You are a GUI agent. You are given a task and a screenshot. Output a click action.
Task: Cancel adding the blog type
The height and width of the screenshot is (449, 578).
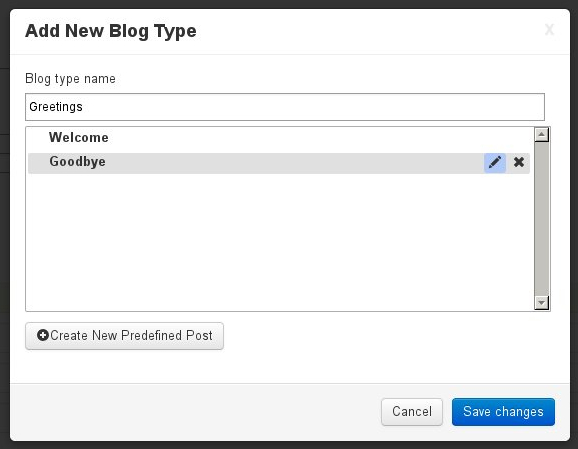coord(412,412)
